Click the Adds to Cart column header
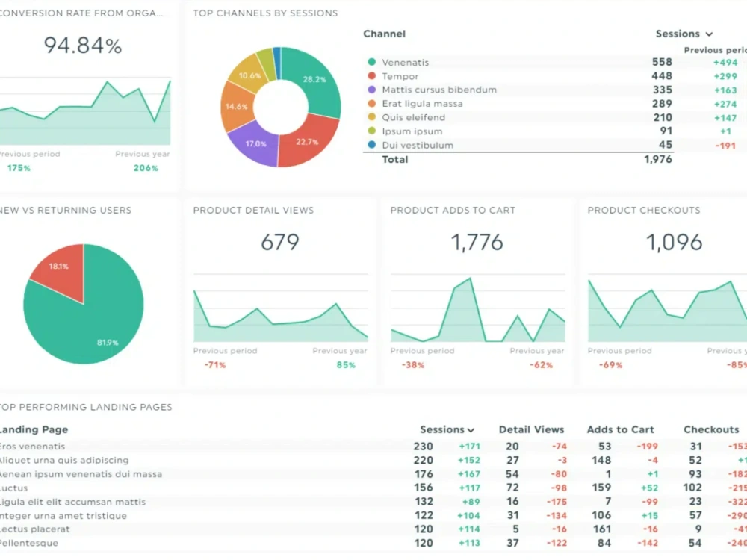This screenshot has height=560, width=747. 620,430
